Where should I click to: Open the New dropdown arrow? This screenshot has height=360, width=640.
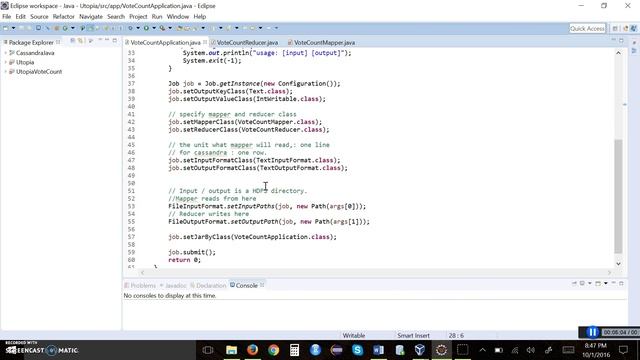point(13,28)
